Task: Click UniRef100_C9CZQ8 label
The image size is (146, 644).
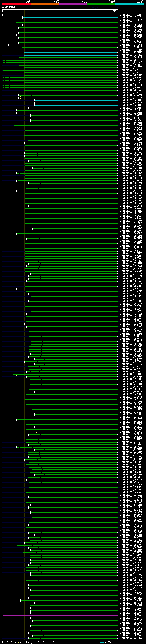Action: (x=131, y=623)
